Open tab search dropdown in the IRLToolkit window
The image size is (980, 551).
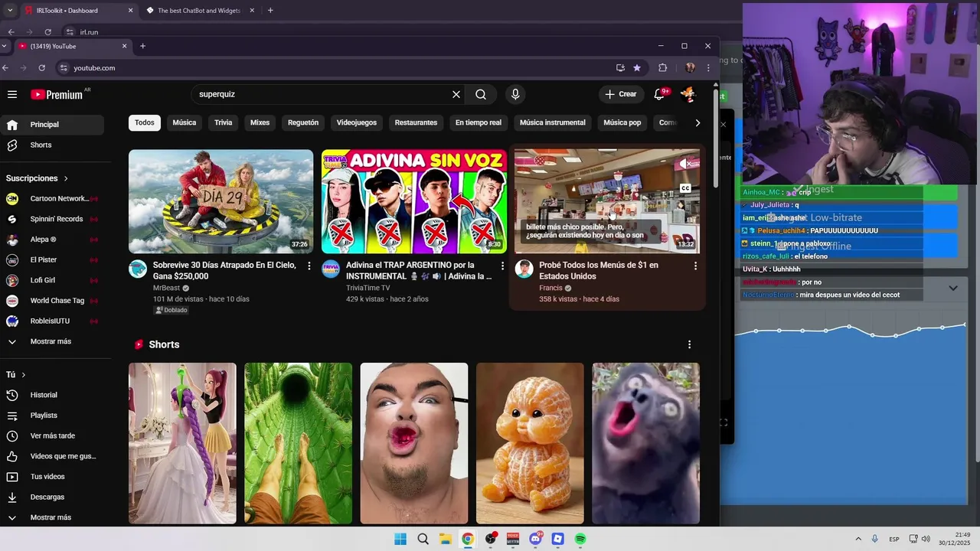point(10,11)
